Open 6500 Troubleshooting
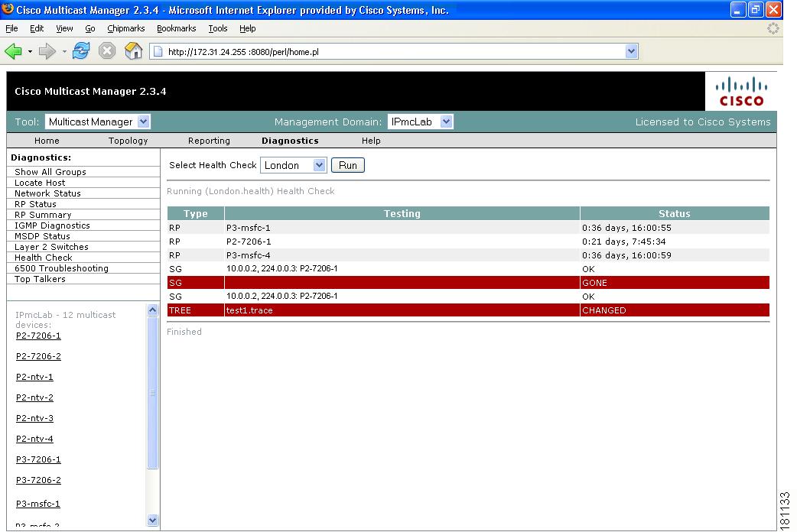The width and height of the screenshot is (797, 532). (x=61, y=268)
